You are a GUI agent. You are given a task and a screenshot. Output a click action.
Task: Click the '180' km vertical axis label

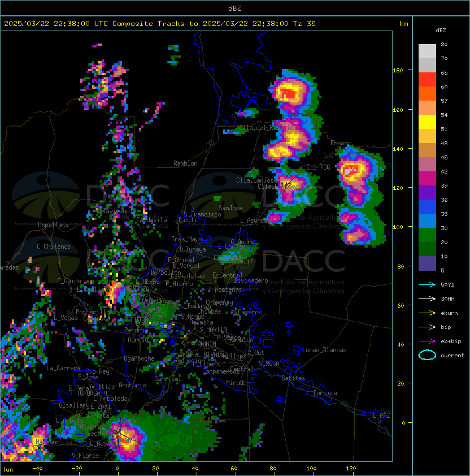pyautogui.click(x=398, y=71)
